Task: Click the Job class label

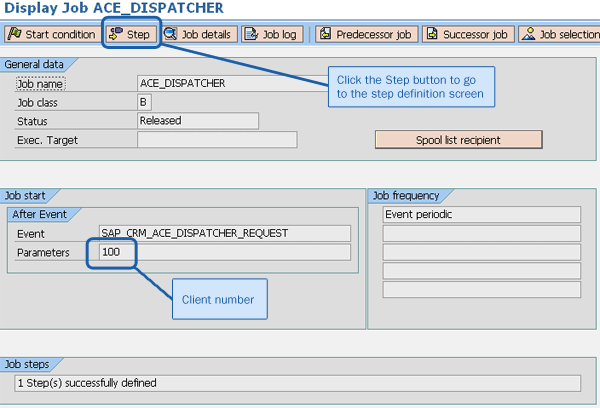Action: (37, 103)
